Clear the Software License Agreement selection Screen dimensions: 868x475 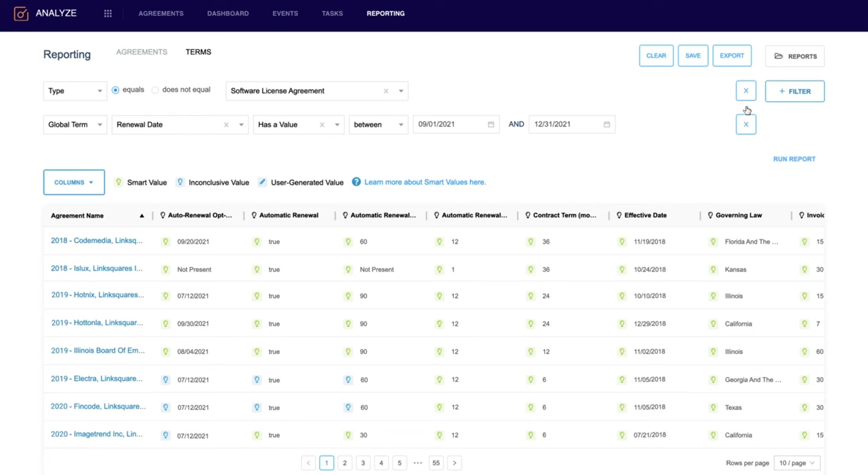pyautogui.click(x=386, y=91)
